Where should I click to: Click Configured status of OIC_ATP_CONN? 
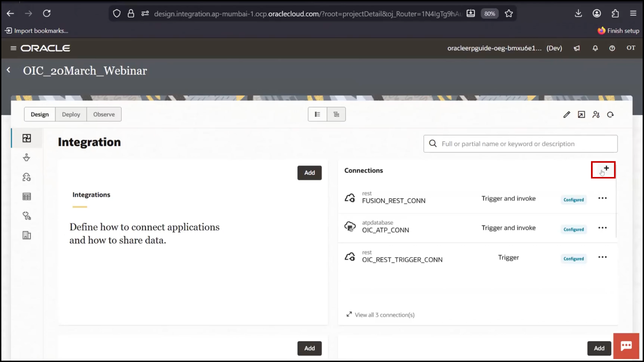point(574,229)
